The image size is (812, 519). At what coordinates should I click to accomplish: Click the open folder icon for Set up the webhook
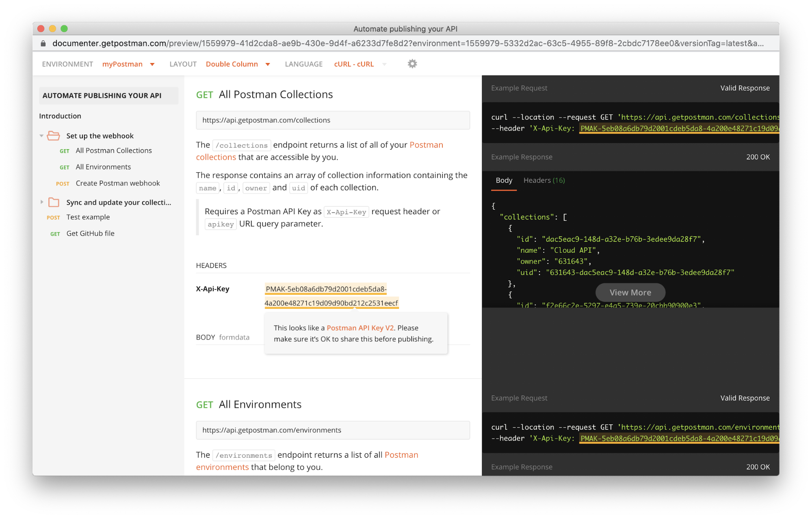53,136
